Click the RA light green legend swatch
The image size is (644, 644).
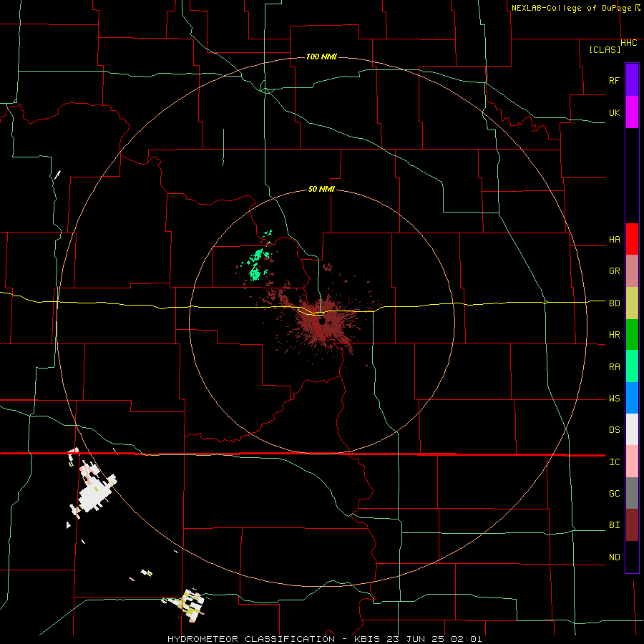pos(632,366)
